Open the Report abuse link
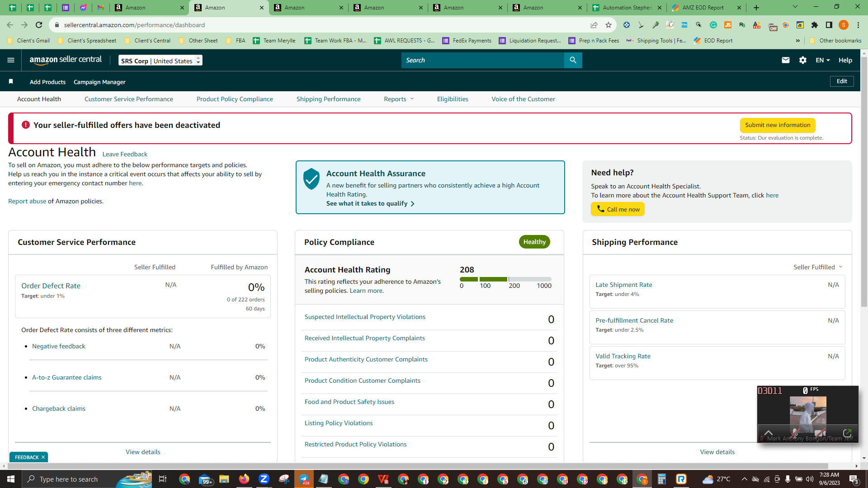 (x=27, y=201)
